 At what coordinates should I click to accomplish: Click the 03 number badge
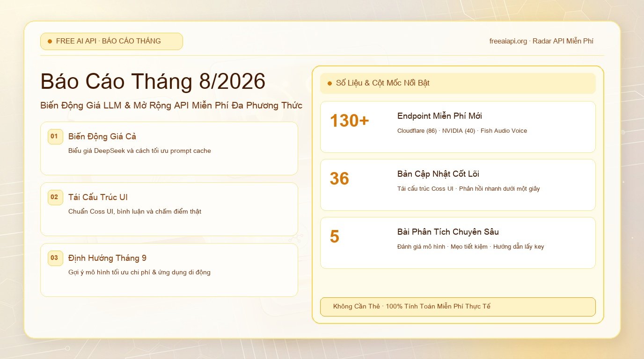click(x=55, y=258)
